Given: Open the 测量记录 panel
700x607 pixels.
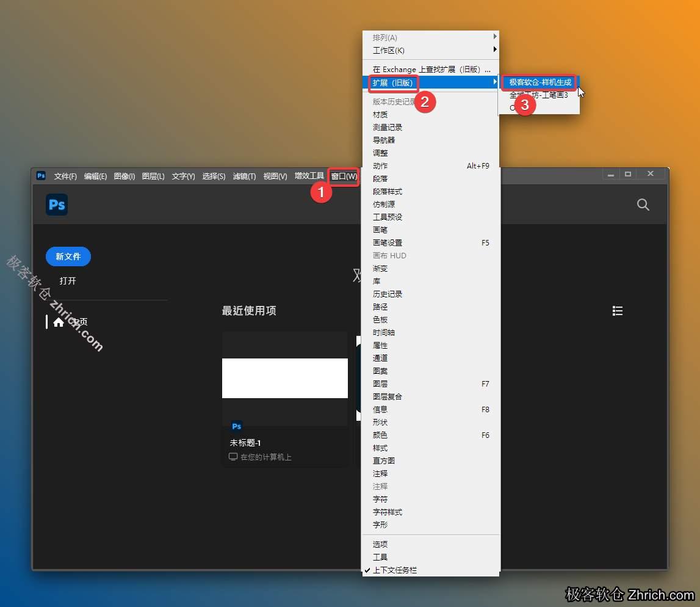Looking at the screenshot, I should coord(431,127).
